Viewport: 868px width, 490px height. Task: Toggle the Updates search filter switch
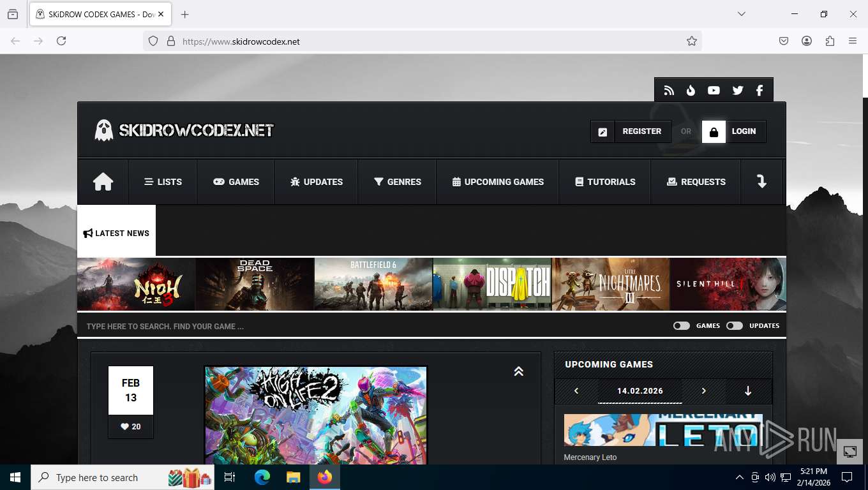(735, 325)
